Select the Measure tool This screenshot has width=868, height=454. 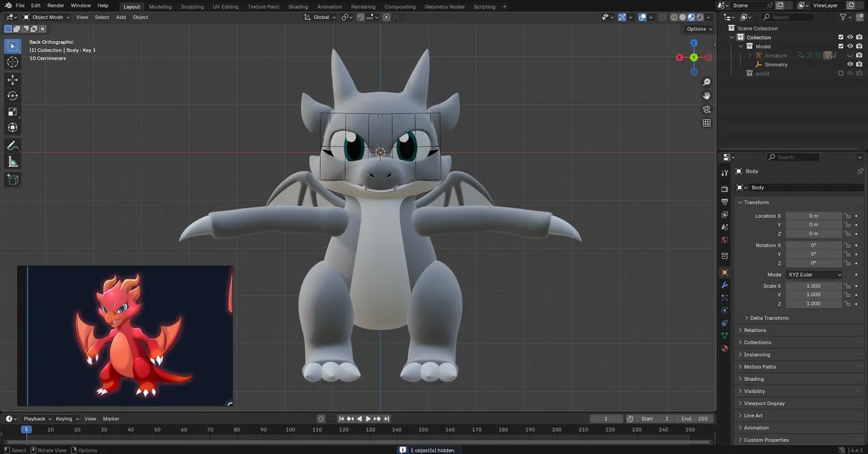click(12, 162)
